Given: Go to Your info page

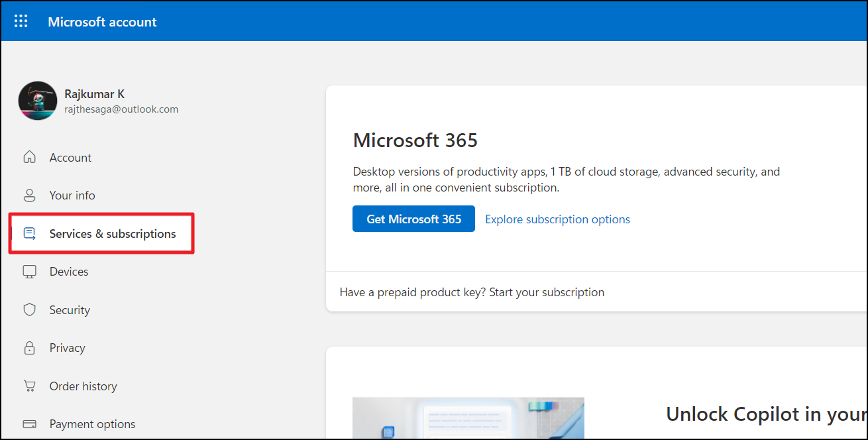Looking at the screenshot, I should (72, 195).
